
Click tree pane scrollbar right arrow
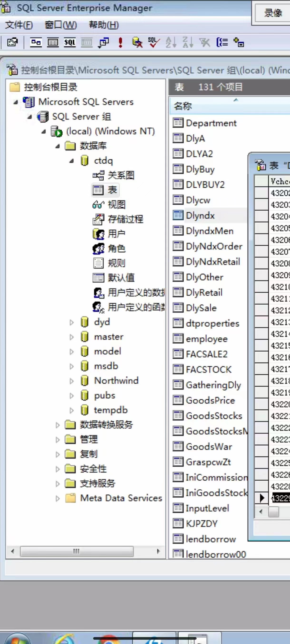158,551
